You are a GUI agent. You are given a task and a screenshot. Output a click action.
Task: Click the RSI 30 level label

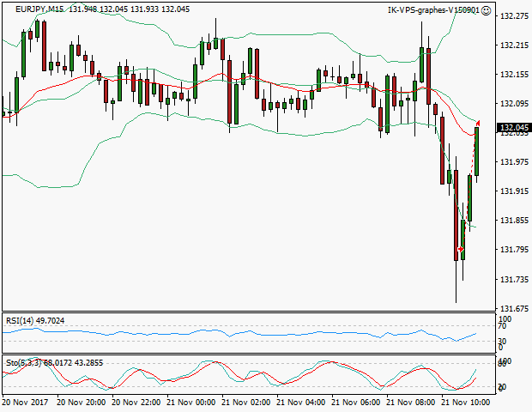click(x=502, y=342)
